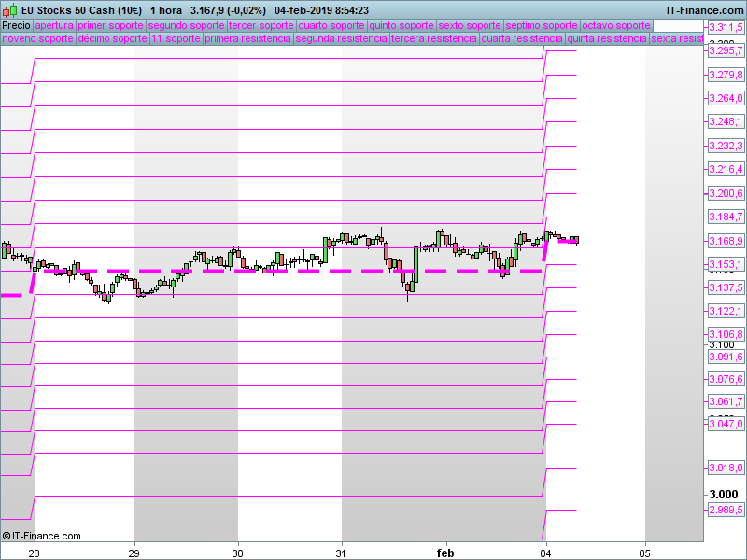
Task: Click the 'tercer soporte' label
Action: point(261,25)
